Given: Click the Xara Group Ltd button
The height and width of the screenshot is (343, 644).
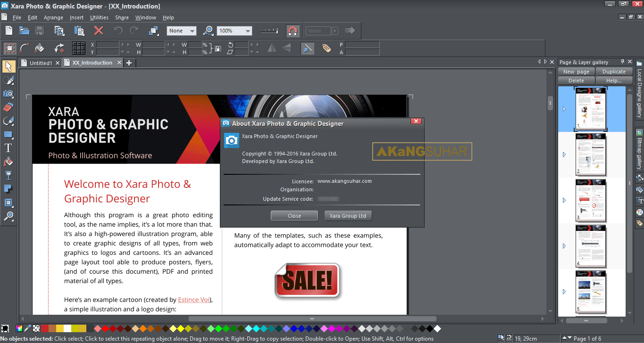Looking at the screenshot, I should point(348,216).
